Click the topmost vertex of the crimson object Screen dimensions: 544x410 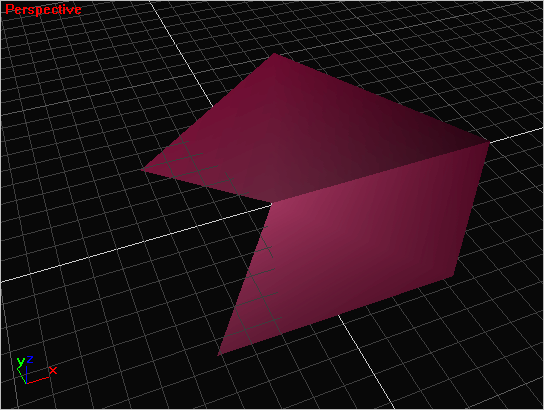click(274, 53)
